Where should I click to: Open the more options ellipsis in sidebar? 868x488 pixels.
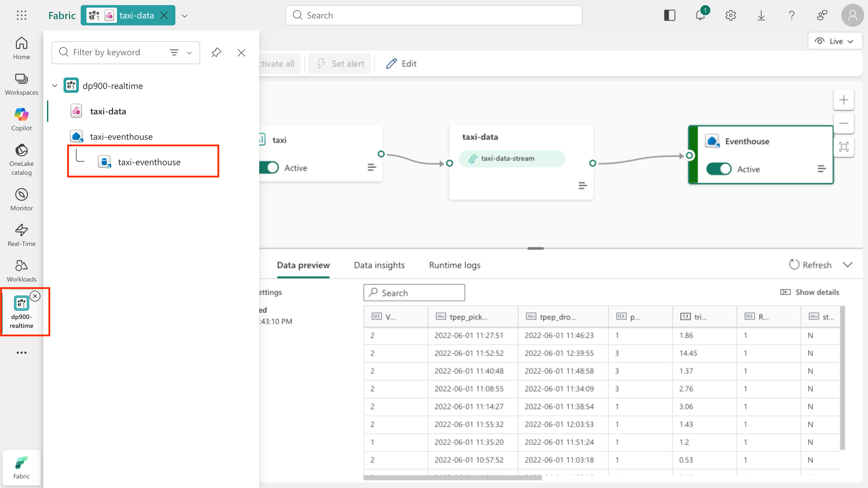(x=22, y=353)
